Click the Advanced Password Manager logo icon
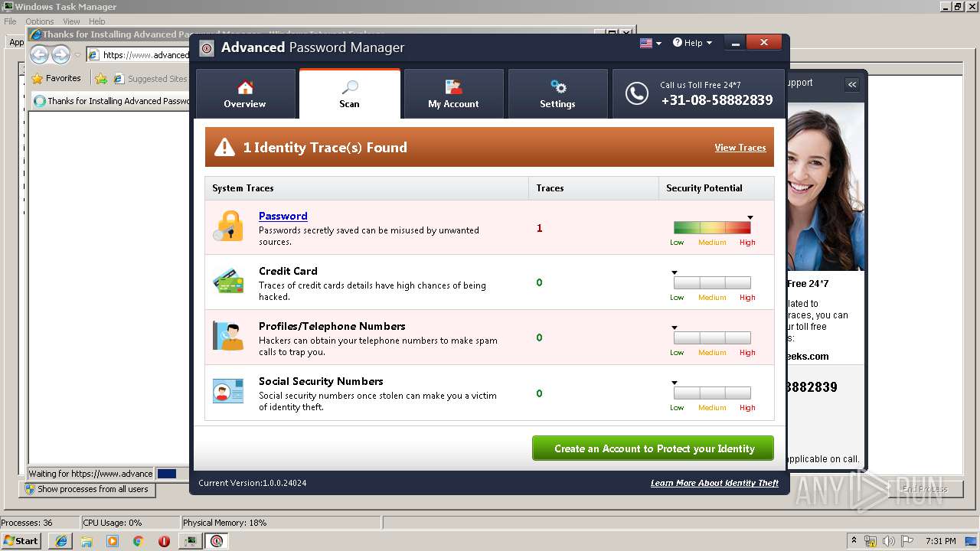The height and width of the screenshot is (551, 980). [207, 48]
